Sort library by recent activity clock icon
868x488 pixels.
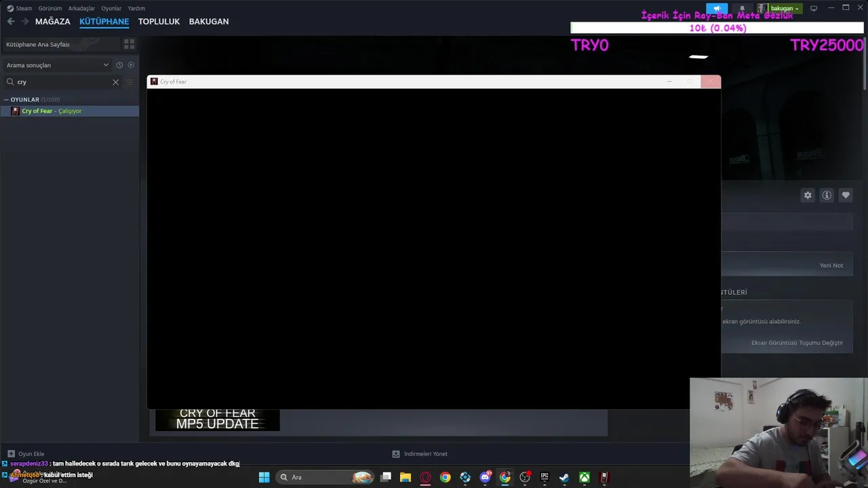[119, 65]
